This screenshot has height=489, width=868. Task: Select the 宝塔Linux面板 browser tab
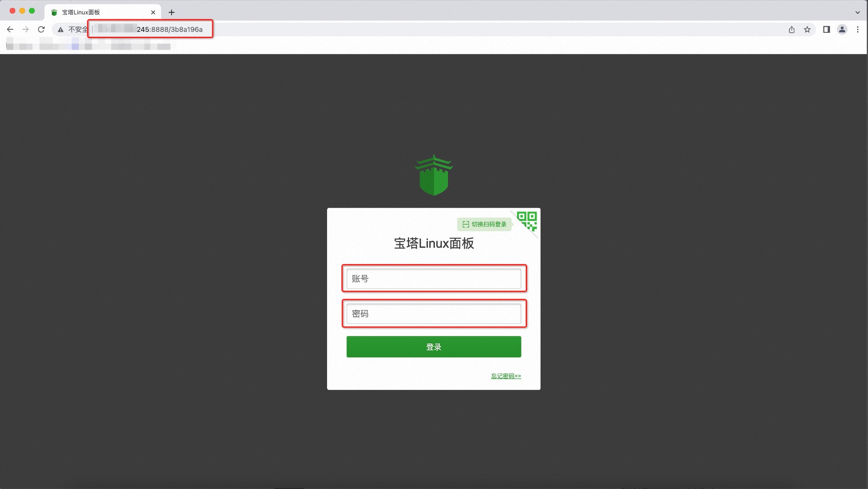pos(103,12)
